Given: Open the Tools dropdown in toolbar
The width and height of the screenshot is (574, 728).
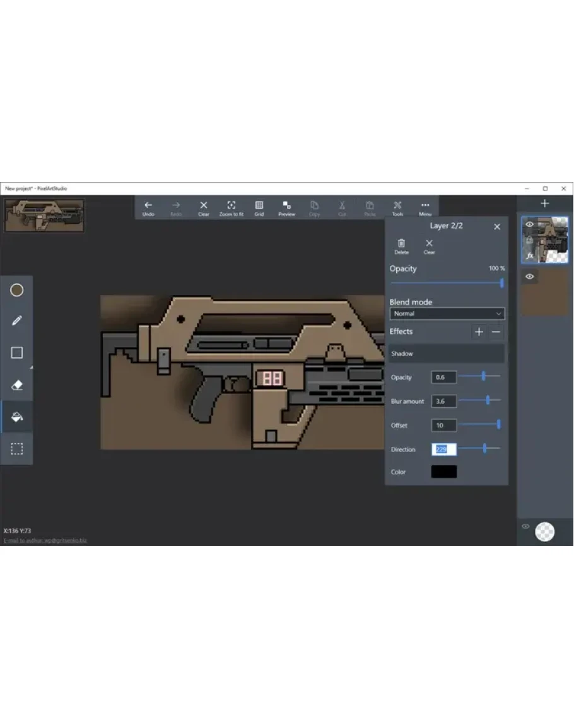Looking at the screenshot, I should click(397, 208).
